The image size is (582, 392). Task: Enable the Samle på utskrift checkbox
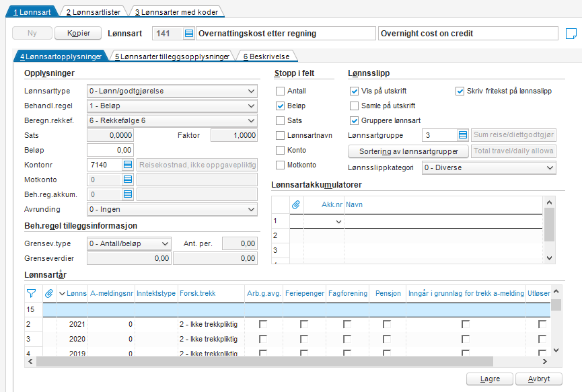tap(354, 106)
